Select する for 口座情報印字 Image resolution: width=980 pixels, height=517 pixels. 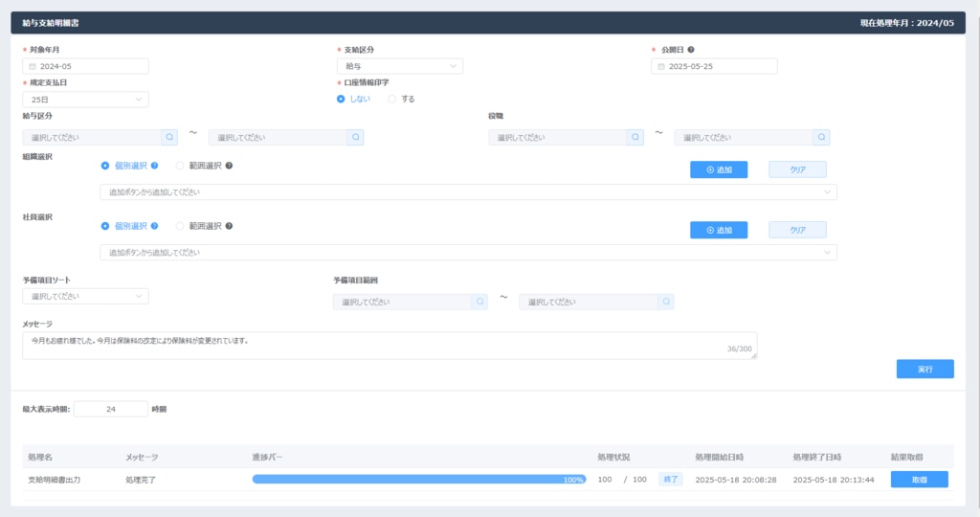(x=392, y=99)
